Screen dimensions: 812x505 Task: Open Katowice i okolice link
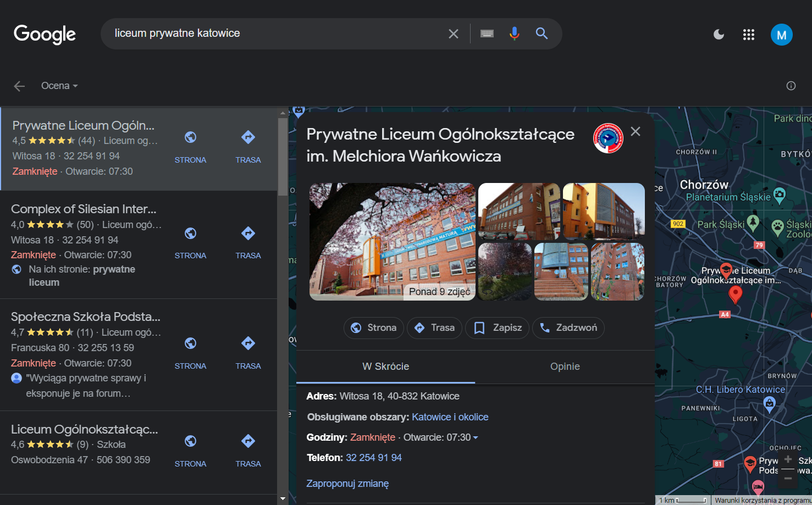click(x=450, y=417)
